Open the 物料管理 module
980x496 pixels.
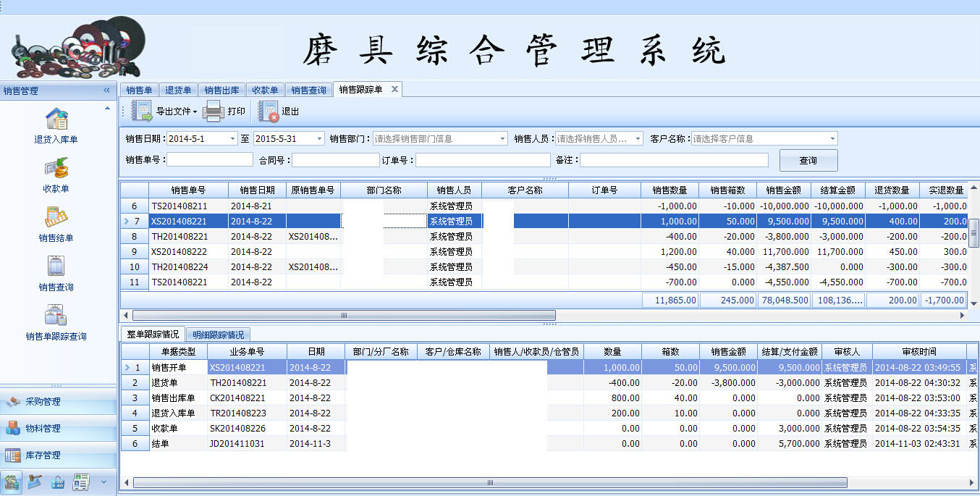pos(58,428)
